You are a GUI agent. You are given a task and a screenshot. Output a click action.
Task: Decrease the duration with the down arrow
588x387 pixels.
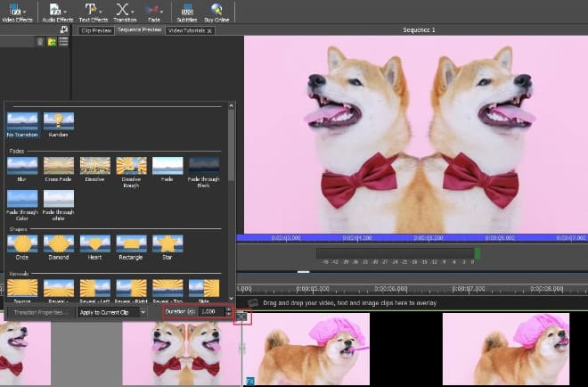[x=228, y=314]
